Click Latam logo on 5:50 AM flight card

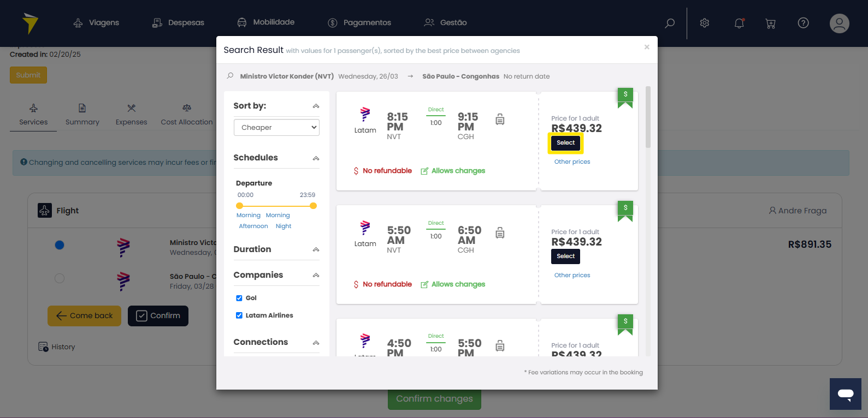coord(365,228)
